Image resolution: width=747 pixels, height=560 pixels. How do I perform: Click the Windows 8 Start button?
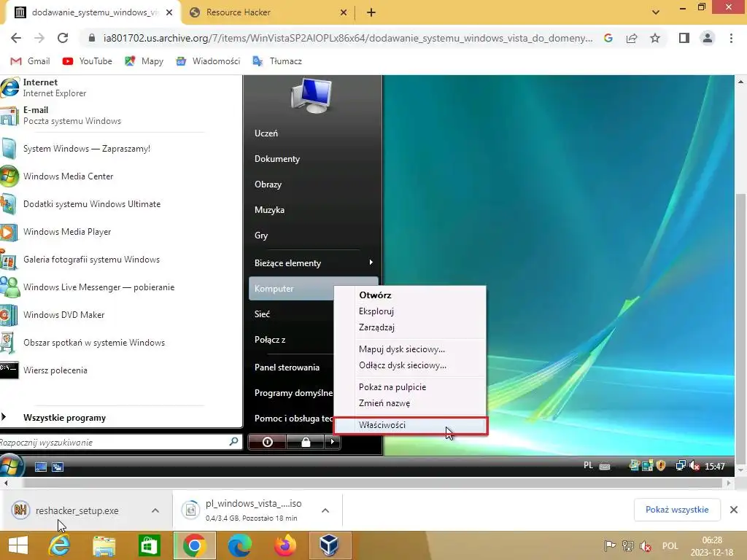tap(18, 545)
